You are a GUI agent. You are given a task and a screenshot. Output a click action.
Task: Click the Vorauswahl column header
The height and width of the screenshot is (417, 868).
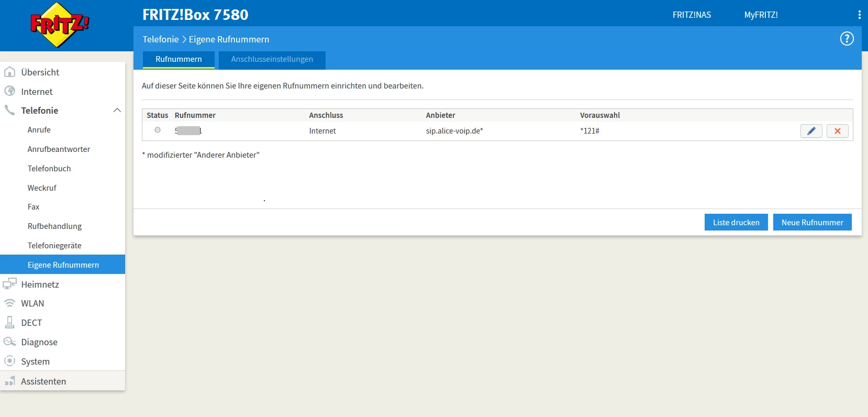coord(600,115)
